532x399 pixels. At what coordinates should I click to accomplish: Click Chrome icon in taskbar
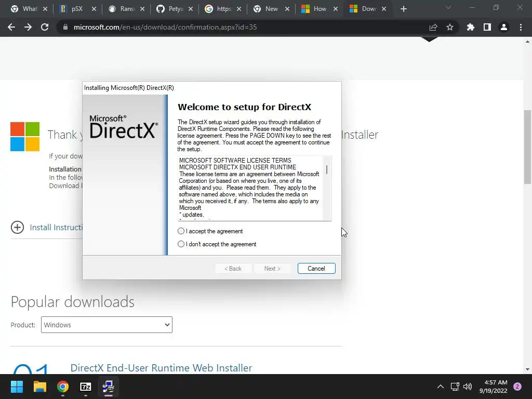63,387
